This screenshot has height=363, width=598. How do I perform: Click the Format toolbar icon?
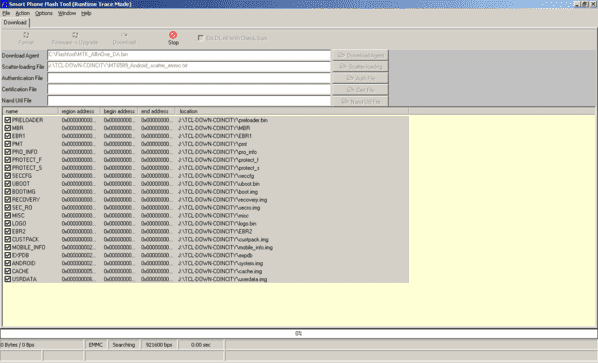(x=26, y=35)
